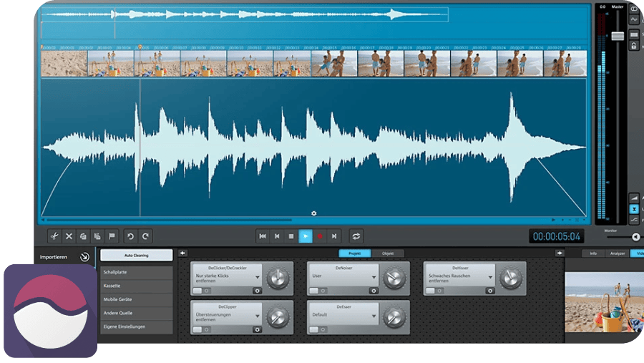Open DeClicker/DeCrackler gear settings
Screen dimensions: 644x363
click(x=257, y=291)
